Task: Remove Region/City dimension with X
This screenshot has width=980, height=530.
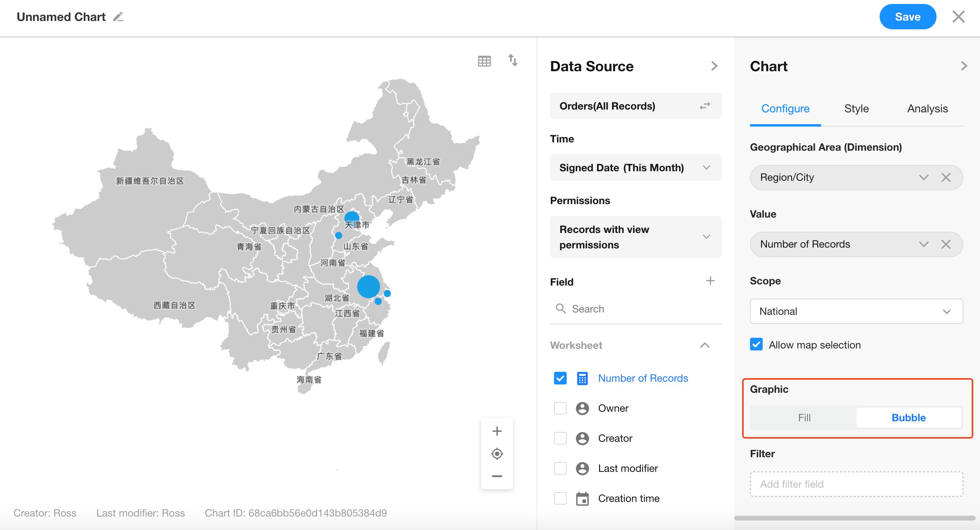Action: click(946, 177)
